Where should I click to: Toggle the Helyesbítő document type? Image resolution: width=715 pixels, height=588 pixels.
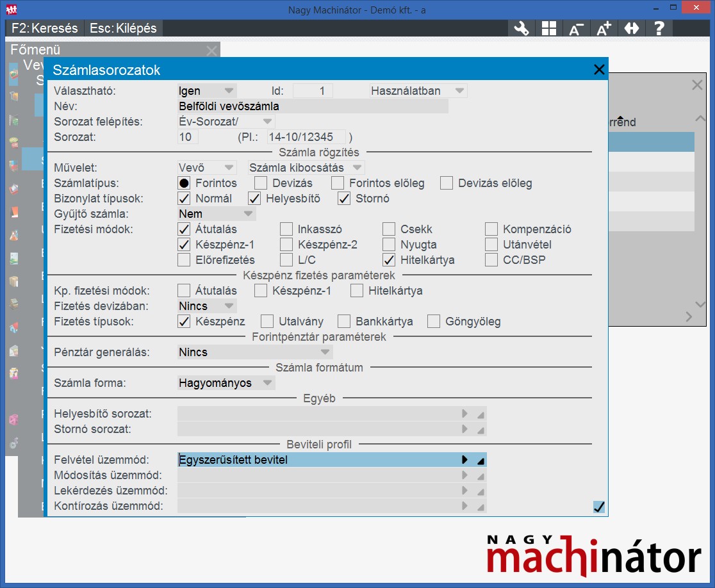(x=254, y=199)
